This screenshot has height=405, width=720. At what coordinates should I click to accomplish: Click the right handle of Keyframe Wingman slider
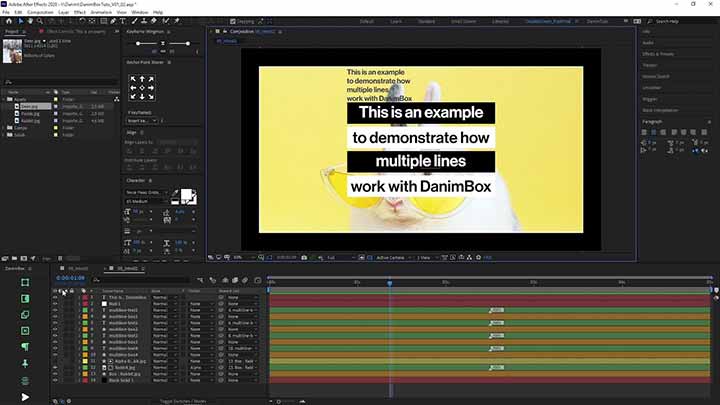[187, 44]
